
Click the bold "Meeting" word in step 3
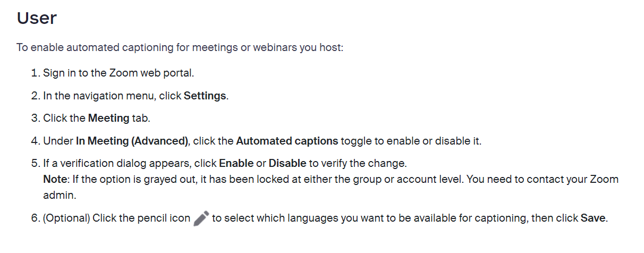coord(108,119)
